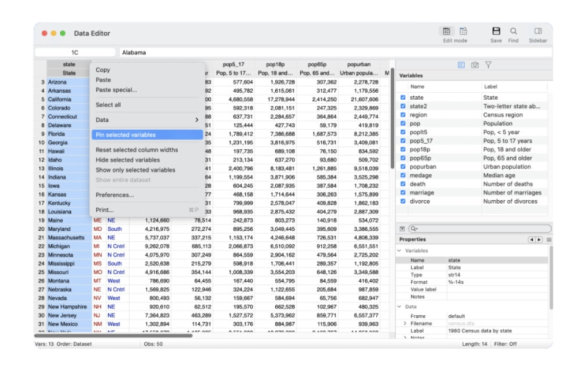The image size is (588, 371).
Task: Click next-variable arrow in Properties header
Action: click(x=539, y=240)
